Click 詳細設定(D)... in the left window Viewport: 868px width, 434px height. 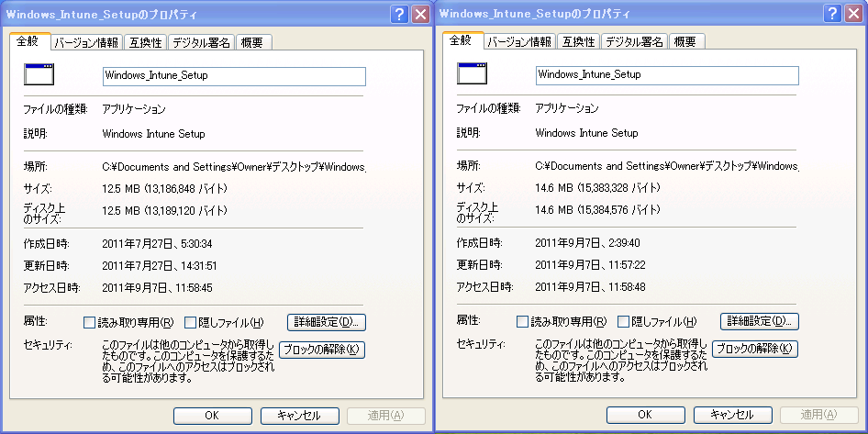point(327,322)
